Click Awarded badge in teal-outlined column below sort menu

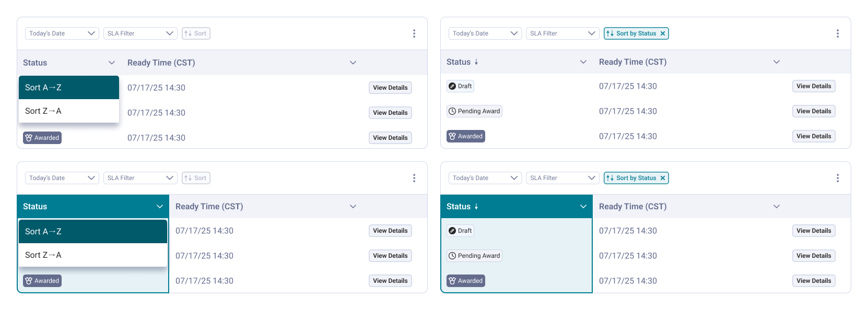[x=42, y=281]
